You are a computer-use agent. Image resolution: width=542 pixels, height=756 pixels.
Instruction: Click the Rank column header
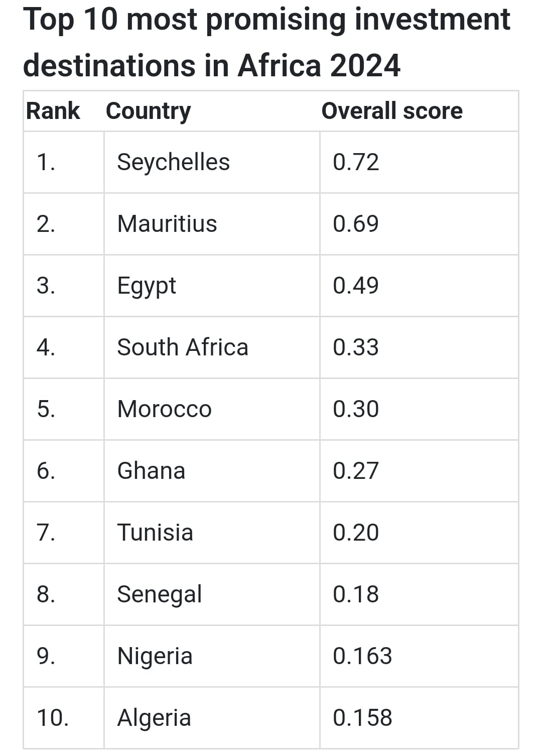click(x=53, y=111)
